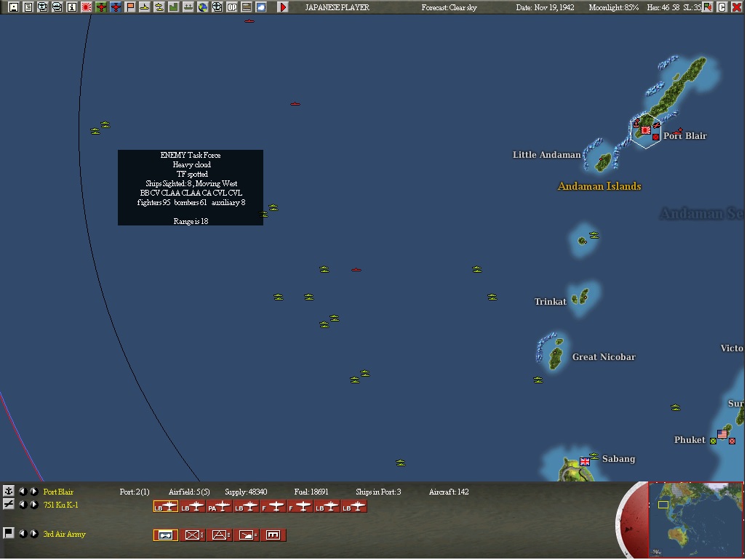The height and width of the screenshot is (560, 747).
Task: Select next air group arrow by 751 Ku K-1
Action: 34,505
